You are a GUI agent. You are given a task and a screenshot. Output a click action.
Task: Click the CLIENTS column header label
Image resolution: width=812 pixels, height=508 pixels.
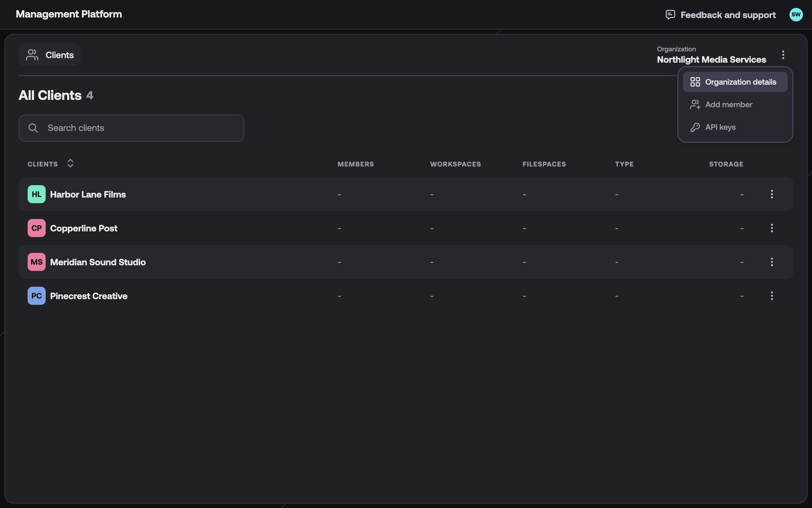click(43, 164)
